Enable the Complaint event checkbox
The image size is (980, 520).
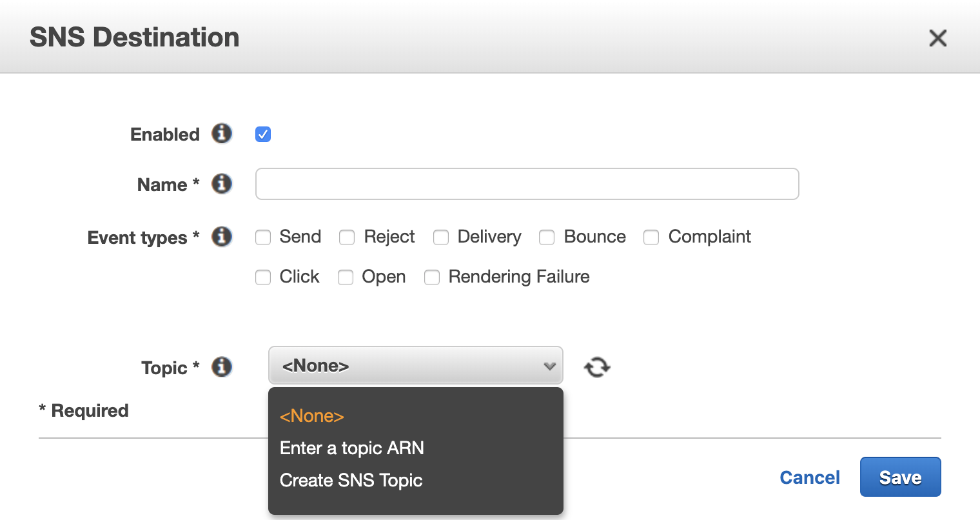[x=651, y=237]
